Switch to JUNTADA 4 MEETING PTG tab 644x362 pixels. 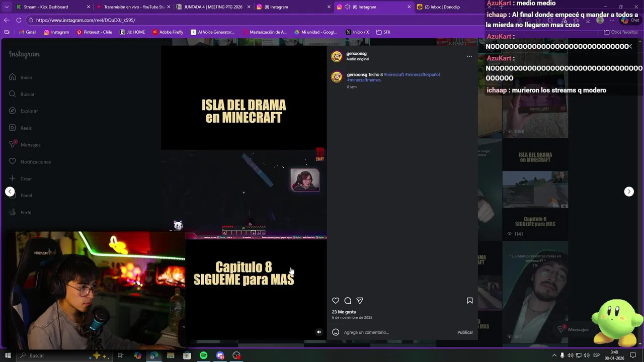tap(213, 7)
